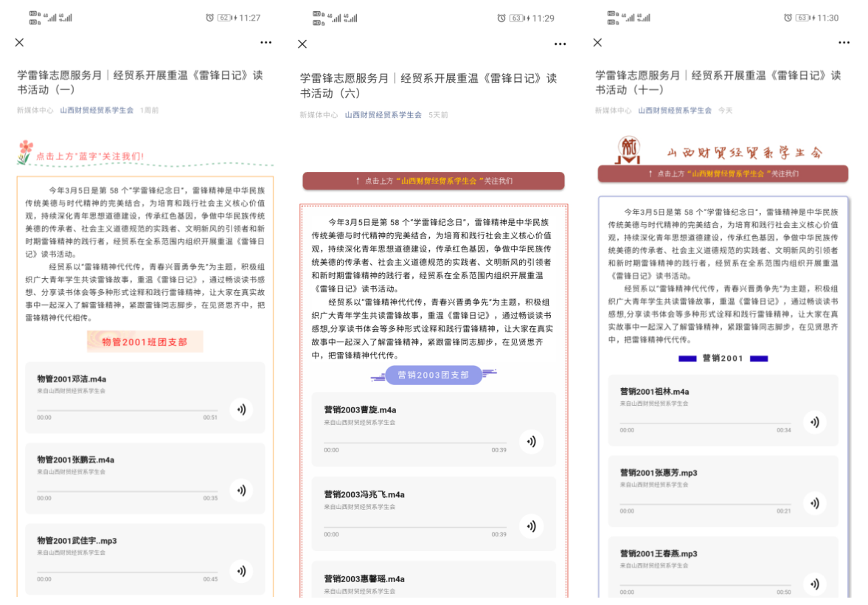
Task: Open more options menu in article (十一)
Action: pos(844,43)
